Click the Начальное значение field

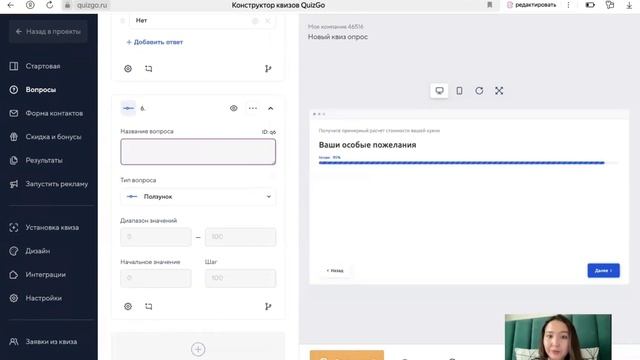click(x=156, y=278)
